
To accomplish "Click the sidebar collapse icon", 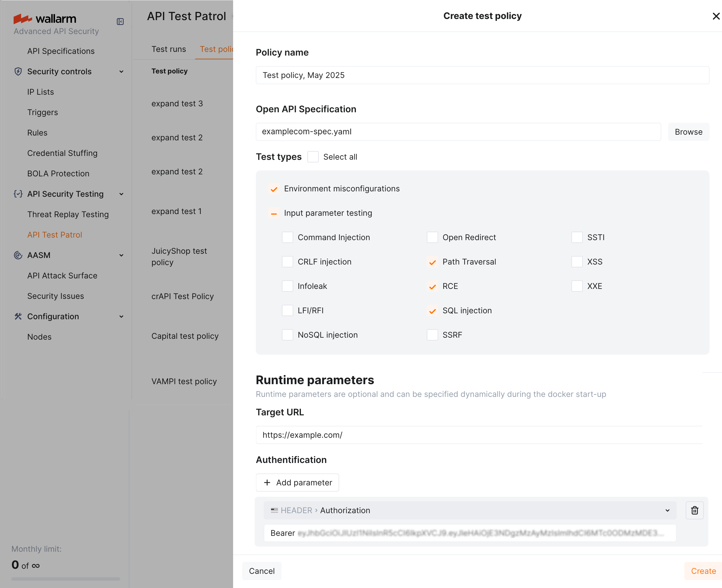I will pos(120,22).
